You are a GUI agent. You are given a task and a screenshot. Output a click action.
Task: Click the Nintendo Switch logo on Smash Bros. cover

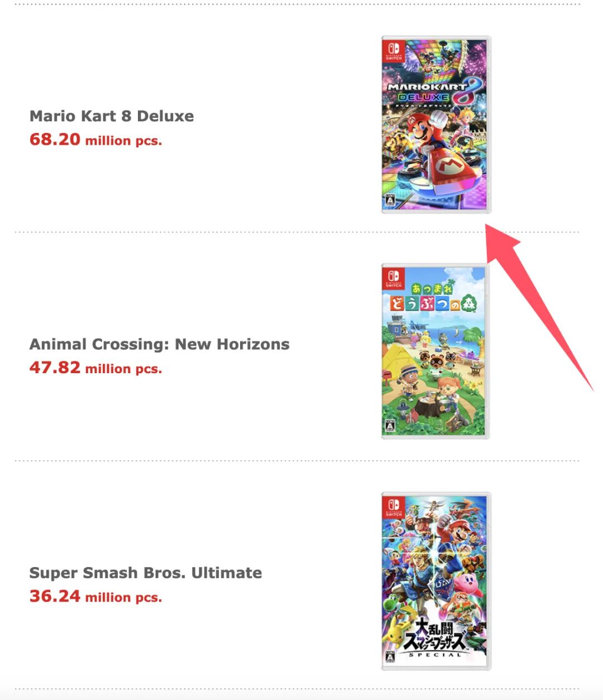click(x=394, y=506)
